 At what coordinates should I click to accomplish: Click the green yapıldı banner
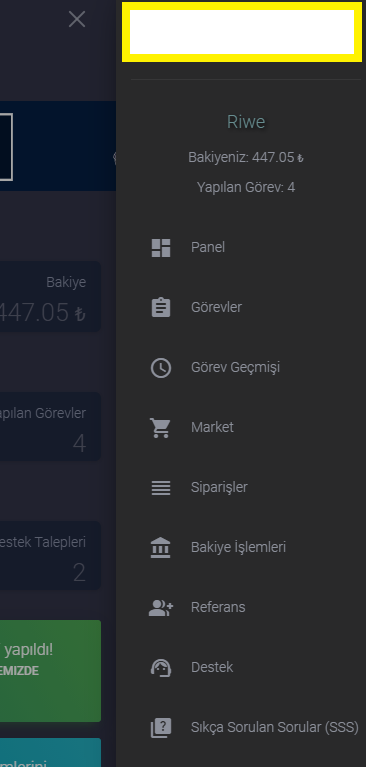(50, 671)
